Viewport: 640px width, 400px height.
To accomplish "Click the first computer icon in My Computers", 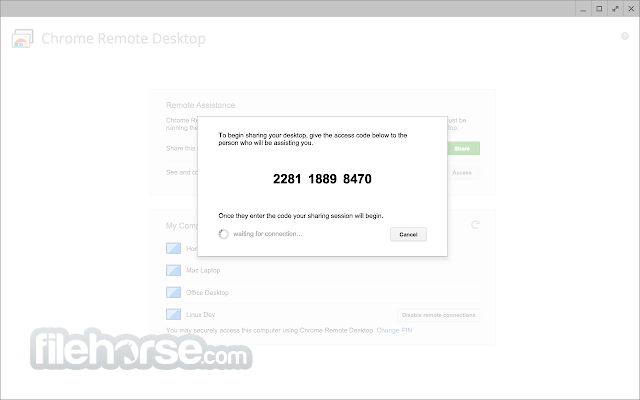I will 173,248.
